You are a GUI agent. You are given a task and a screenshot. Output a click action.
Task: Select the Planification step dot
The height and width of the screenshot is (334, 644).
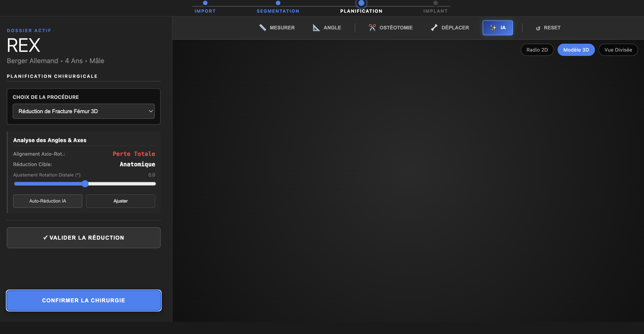coord(361,3)
